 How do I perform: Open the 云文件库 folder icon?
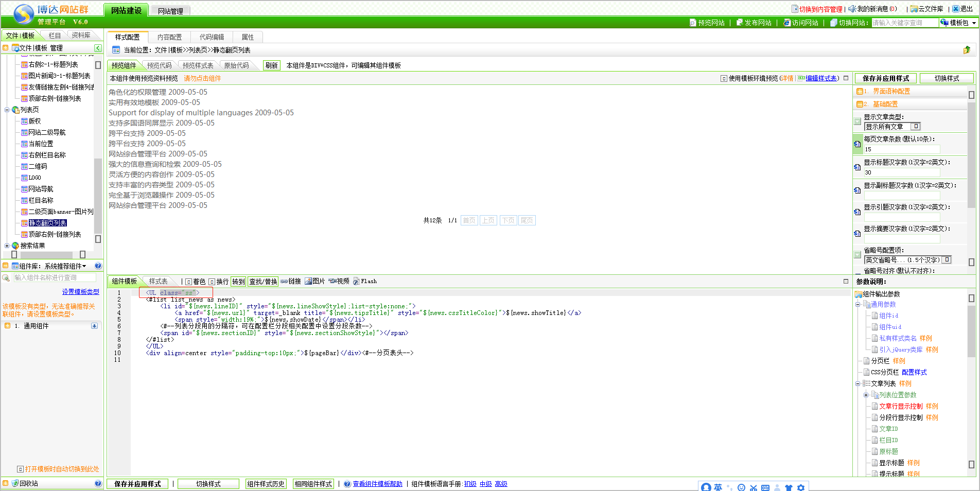(x=914, y=9)
